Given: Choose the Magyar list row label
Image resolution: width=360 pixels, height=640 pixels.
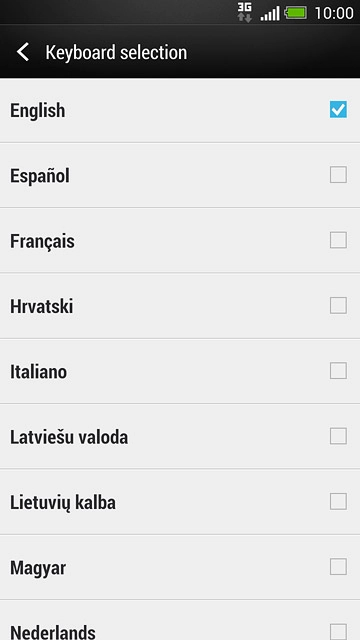Looking at the screenshot, I should tap(38, 568).
